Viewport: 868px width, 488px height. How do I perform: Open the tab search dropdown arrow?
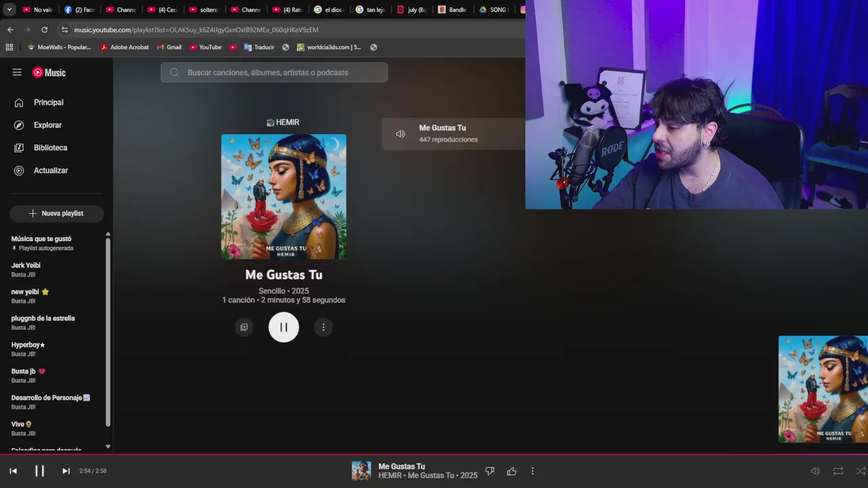9,9
